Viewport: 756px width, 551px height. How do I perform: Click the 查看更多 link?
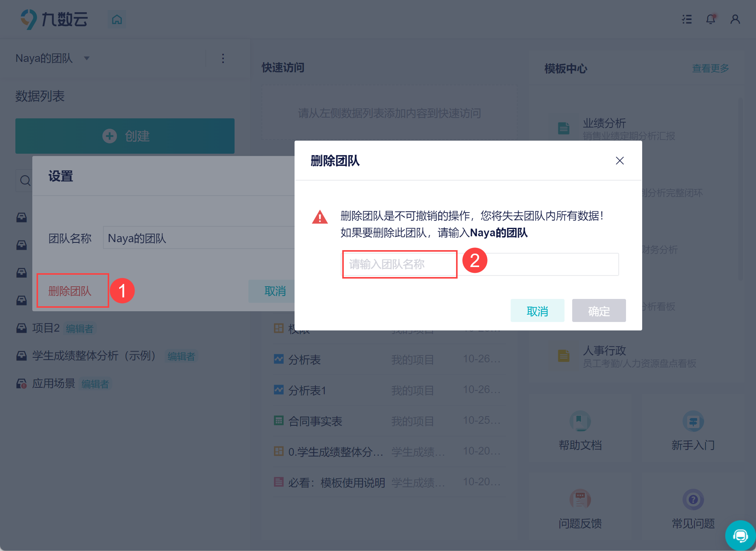pyautogui.click(x=710, y=68)
